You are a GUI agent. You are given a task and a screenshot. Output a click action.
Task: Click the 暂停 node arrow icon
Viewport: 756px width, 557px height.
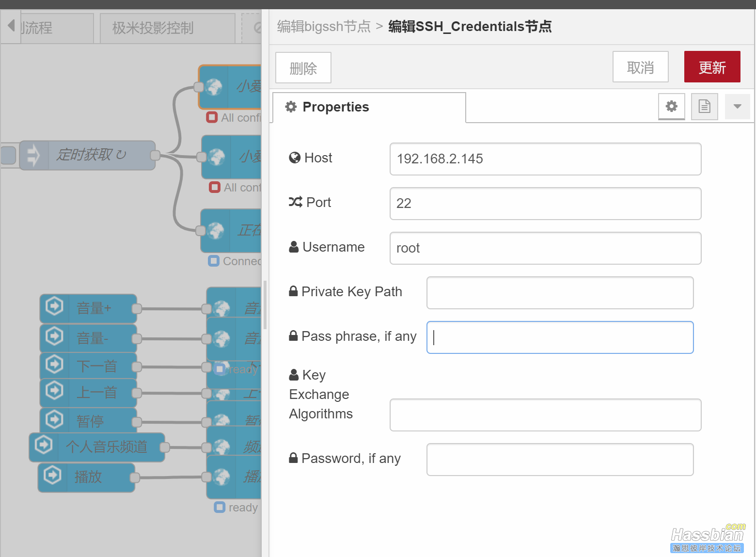pos(54,419)
